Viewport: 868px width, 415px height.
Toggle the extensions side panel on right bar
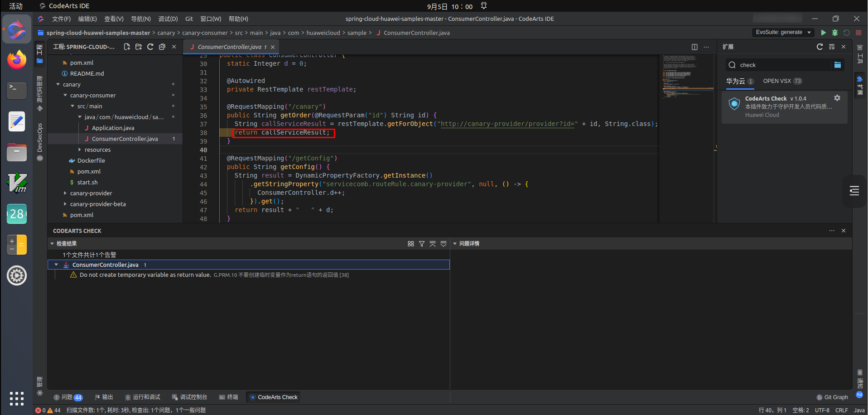coord(859,85)
